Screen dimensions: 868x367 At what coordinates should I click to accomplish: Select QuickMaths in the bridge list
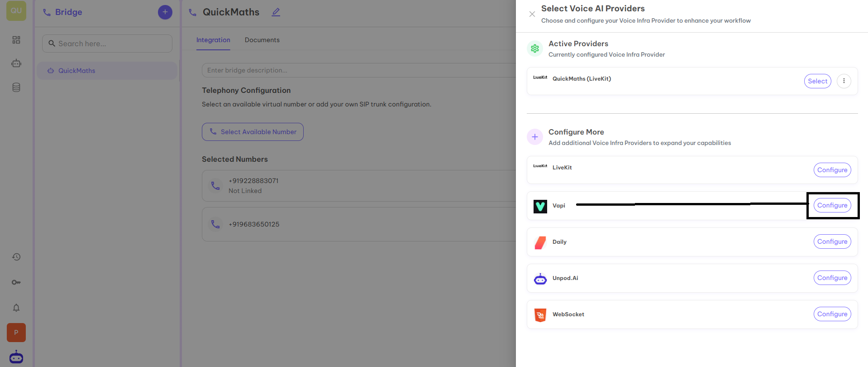point(107,71)
